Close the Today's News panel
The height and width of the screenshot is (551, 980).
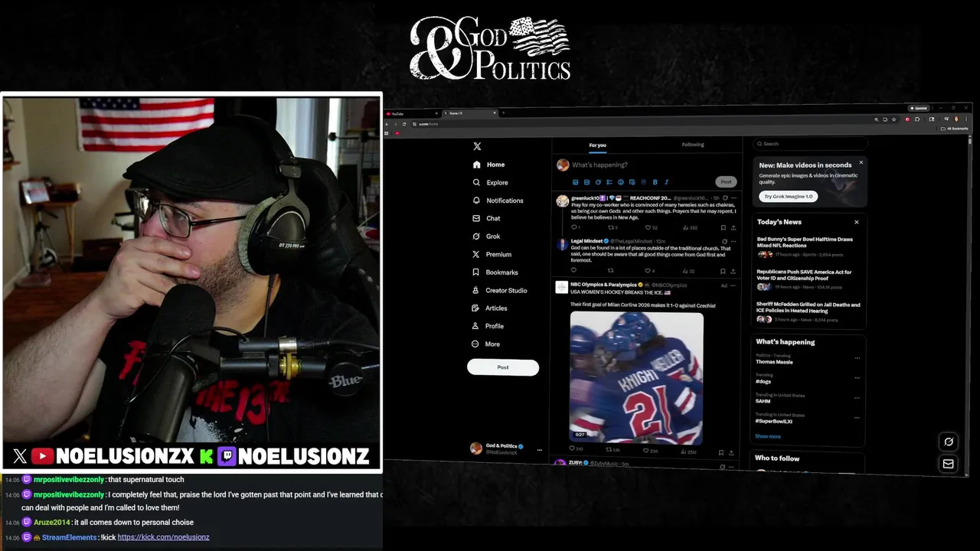pos(857,223)
